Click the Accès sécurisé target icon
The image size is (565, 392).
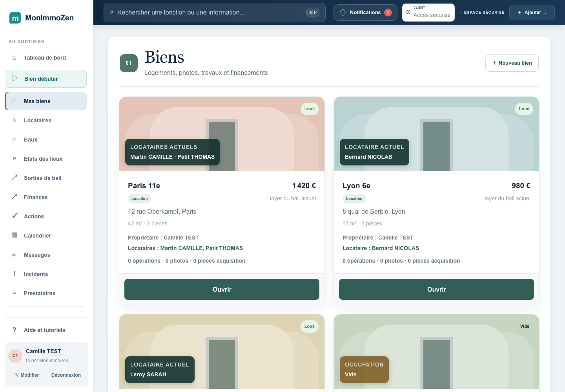coord(408,13)
